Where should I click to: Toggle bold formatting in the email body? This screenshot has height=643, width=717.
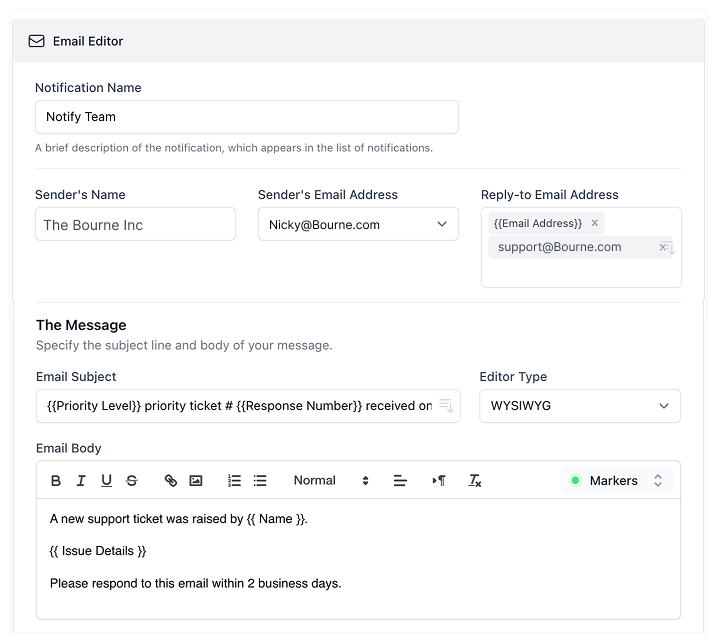pos(56,481)
